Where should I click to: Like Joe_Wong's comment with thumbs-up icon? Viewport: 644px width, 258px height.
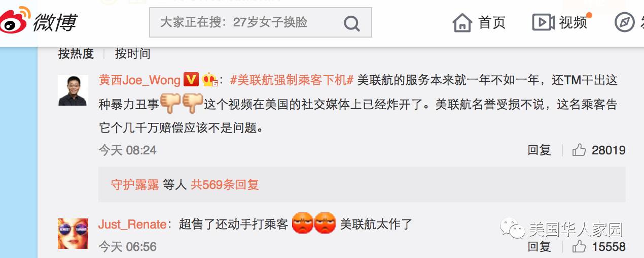pyautogui.click(x=579, y=150)
